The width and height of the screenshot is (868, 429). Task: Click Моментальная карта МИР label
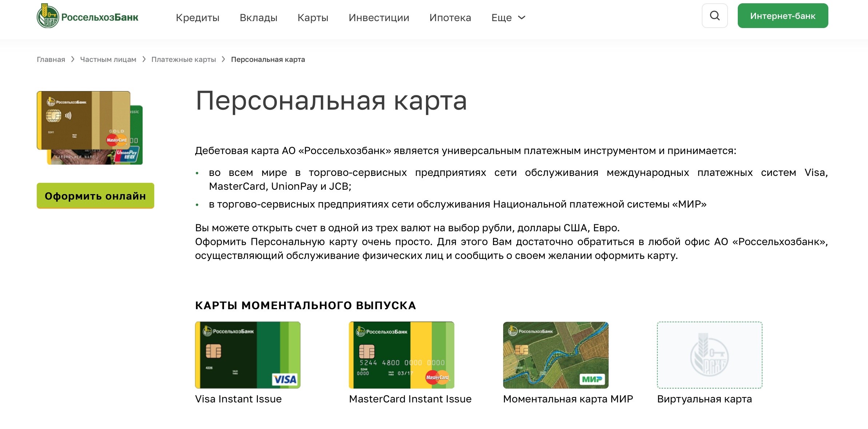pyautogui.click(x=568, y=399)
